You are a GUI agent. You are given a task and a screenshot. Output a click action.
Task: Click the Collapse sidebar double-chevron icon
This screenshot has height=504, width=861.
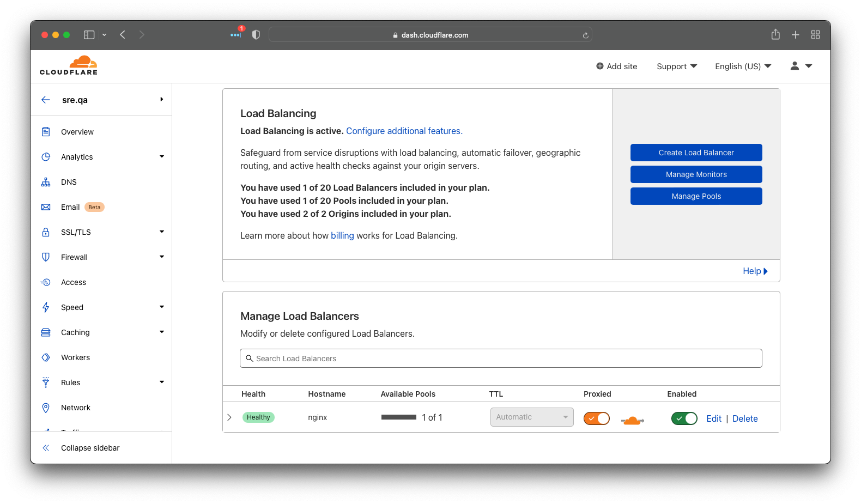click(46, 448)
